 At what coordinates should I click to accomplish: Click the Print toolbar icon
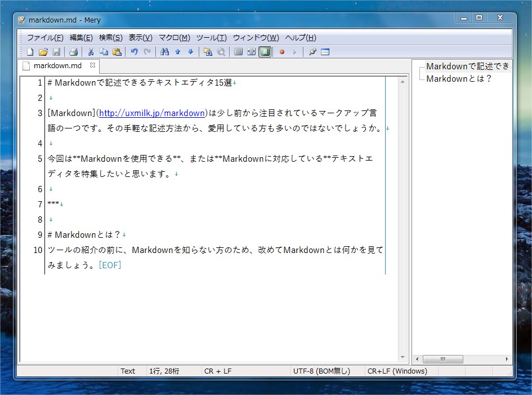[73, 52]
